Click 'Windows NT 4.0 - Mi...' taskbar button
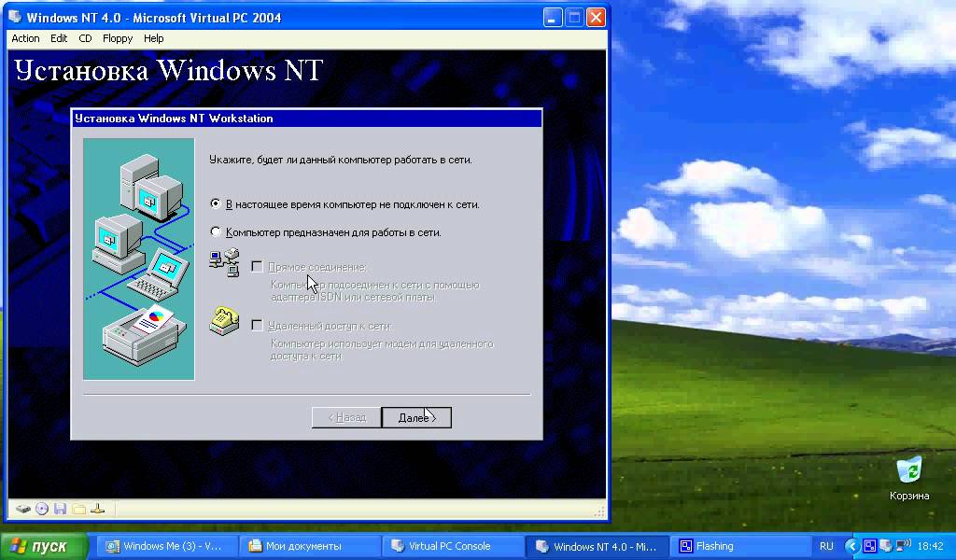956x560 pixels. coord(597,546)
